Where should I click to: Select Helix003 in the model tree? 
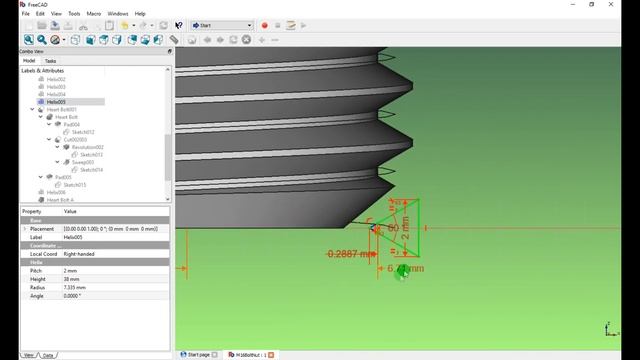[x=56, y=87]
